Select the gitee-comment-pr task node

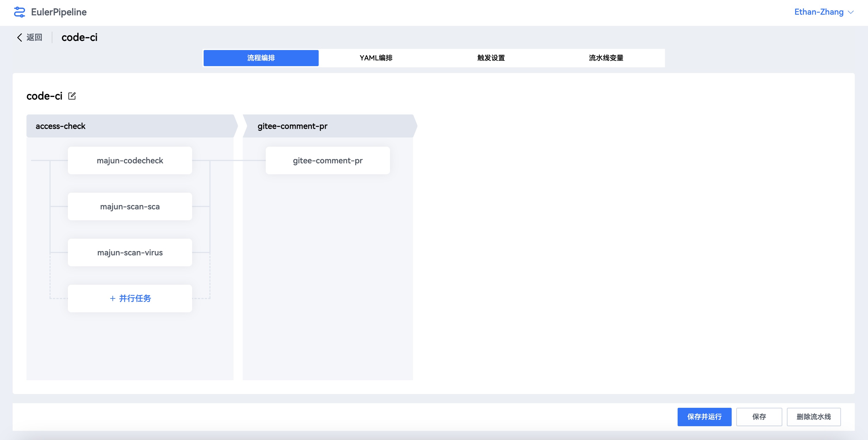(x=328, y=160)
